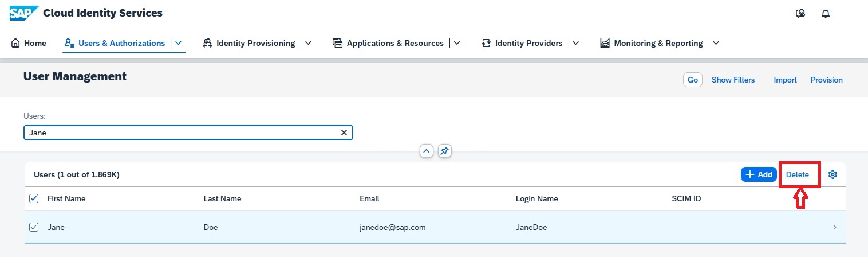Pin the header with the pin icon
The width and height of the screenshot is (868, 257).
pos(445,151)
